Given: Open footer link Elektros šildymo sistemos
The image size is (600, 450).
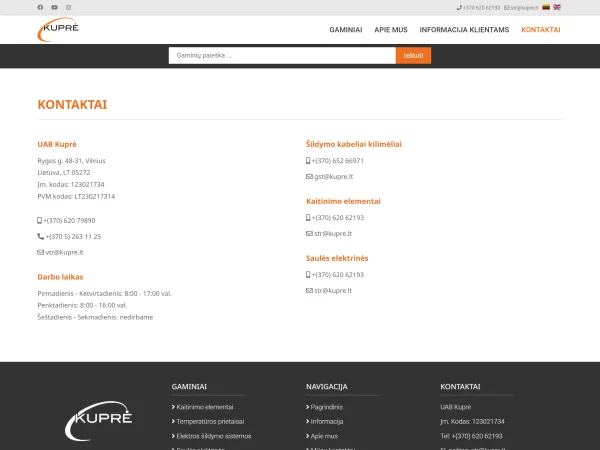Looking at the screenshot, I should click(x=211, y=436).
